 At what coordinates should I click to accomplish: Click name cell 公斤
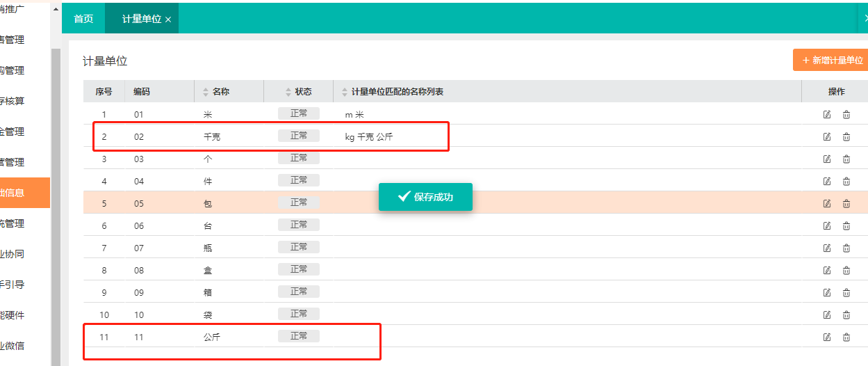coord(211,337)
